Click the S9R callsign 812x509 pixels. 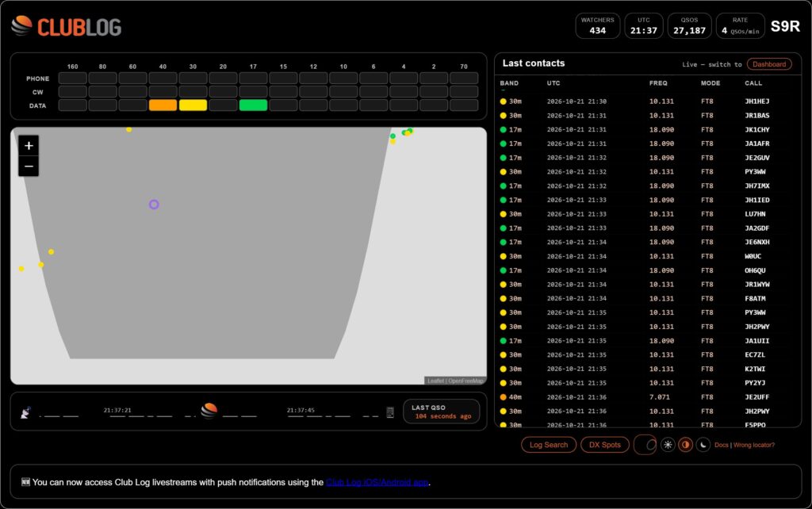pos(785,26)
